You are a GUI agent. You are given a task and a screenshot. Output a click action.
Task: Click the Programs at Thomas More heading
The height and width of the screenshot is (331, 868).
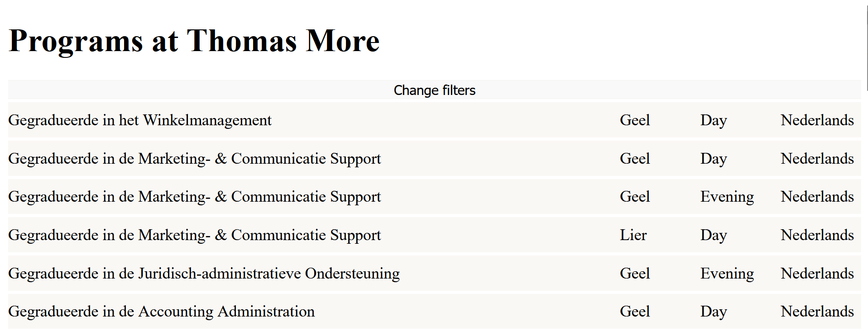tap(194, 41)
